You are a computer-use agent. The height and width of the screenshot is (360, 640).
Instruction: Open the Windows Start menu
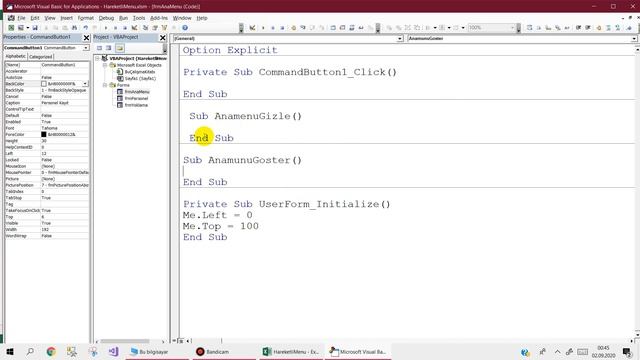click(10, 351)
